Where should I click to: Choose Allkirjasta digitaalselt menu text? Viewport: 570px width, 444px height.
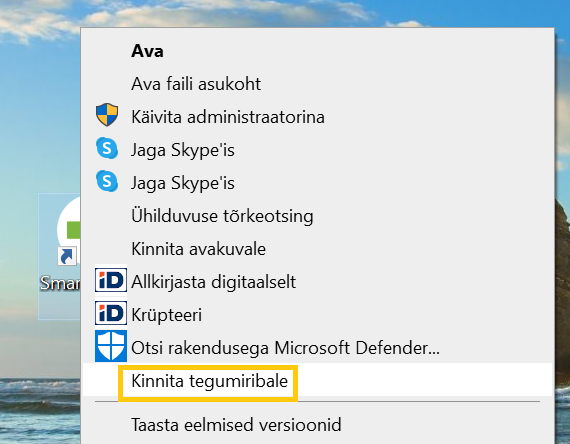pyautogui.click(x=213, y=282)
